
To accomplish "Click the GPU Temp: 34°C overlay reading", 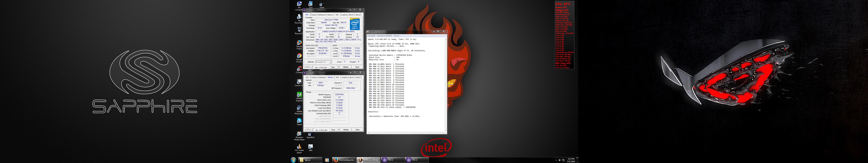I will click(563, 63).
